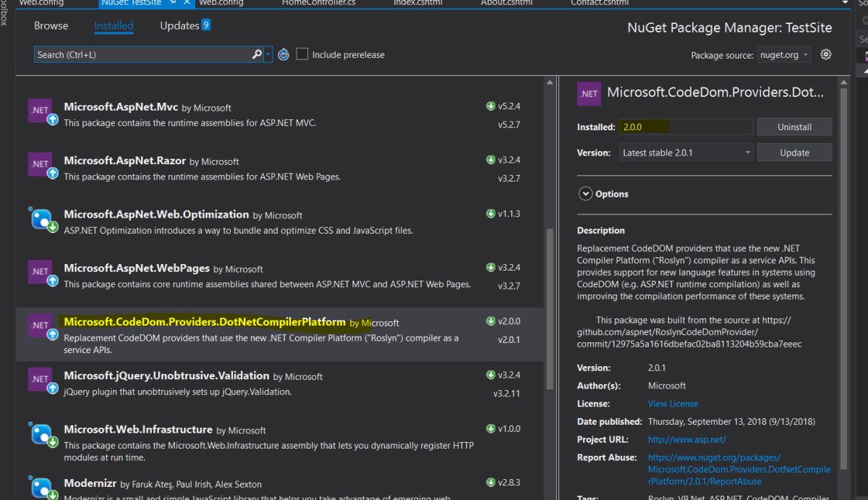Switch to the Installed tab
The image size is (868, 500).
(114, 25)
